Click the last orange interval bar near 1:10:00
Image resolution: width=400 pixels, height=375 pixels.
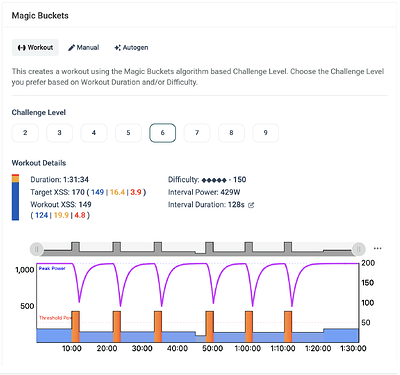click(x=288, y=327)
